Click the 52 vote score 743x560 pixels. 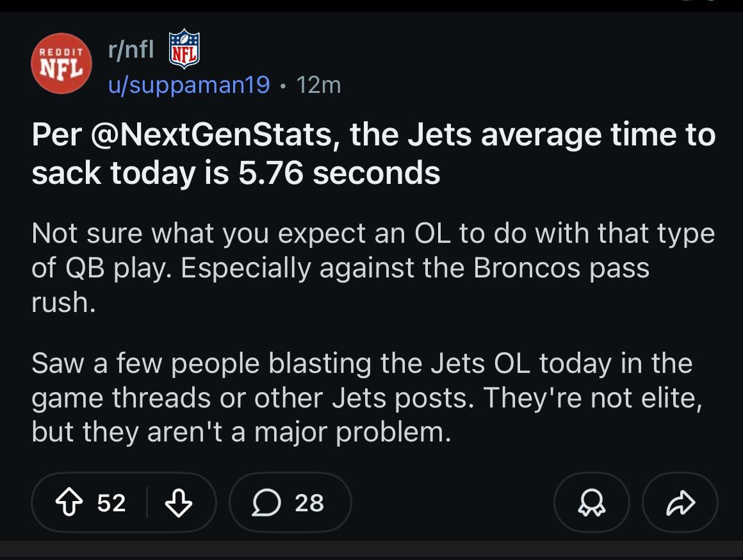click(111, 503)
